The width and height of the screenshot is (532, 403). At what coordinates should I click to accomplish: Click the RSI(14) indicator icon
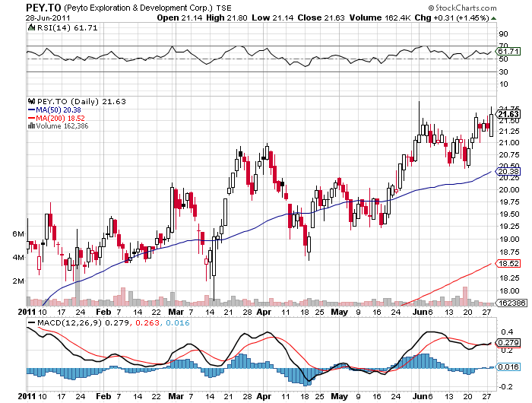pos(31,27)
